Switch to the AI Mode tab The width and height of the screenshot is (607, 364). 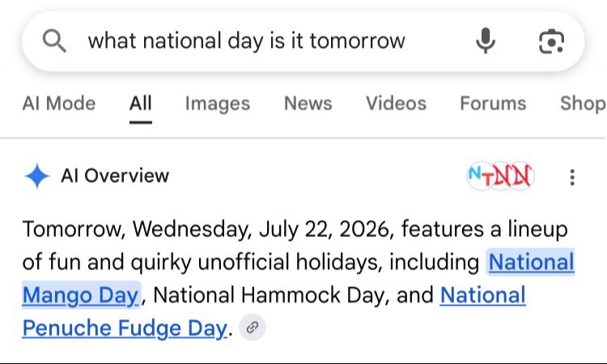point(59,104)
